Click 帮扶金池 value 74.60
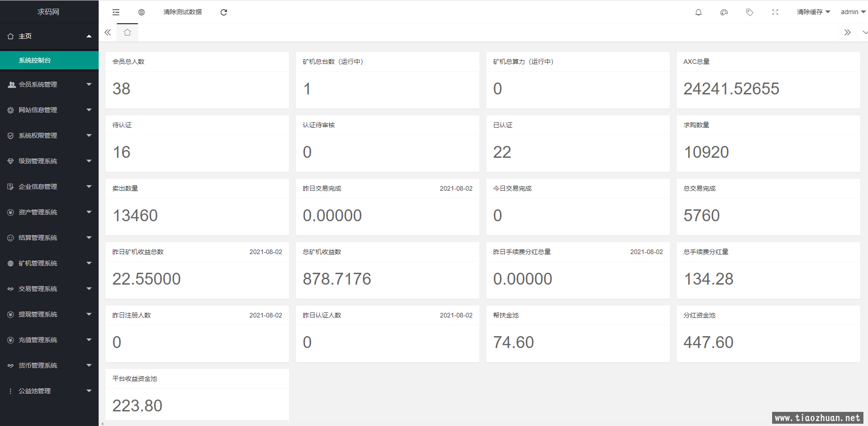The width and height of the screenshot is (868, 426). [x=514, y=342]
